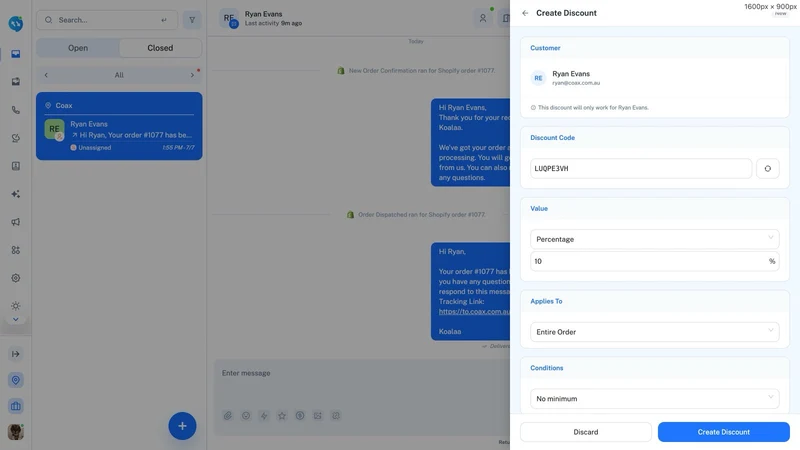Click the location pin icon in sidebar
This screenshot has height=450, width=800.
coord(16,380)
